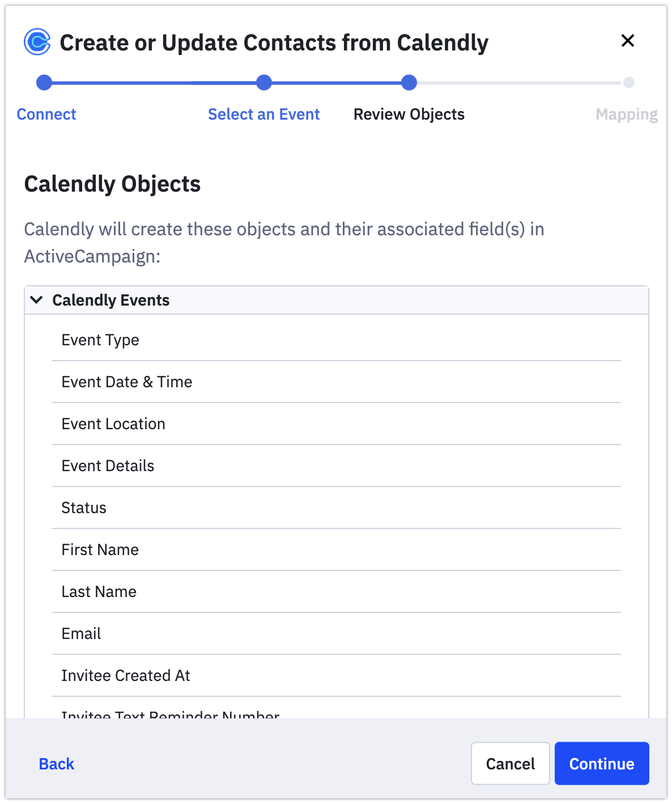
Task: Select the Event Type field row
Action: pos(337,340)
